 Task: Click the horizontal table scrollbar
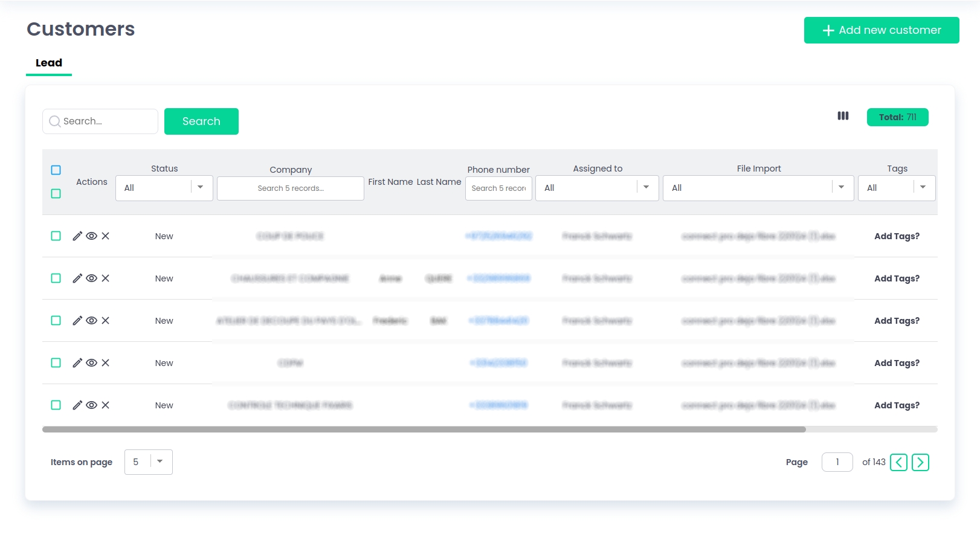(424, 429)
